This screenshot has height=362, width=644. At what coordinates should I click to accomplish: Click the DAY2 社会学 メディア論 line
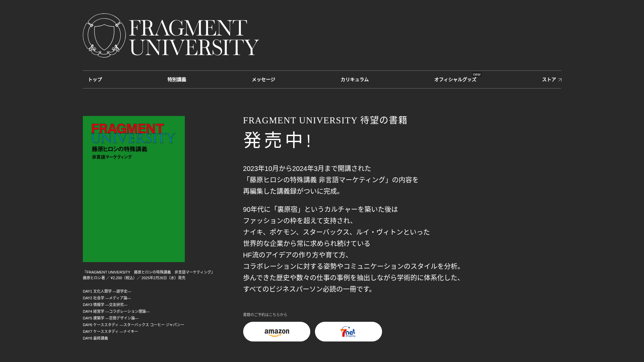tap(107, 298)
